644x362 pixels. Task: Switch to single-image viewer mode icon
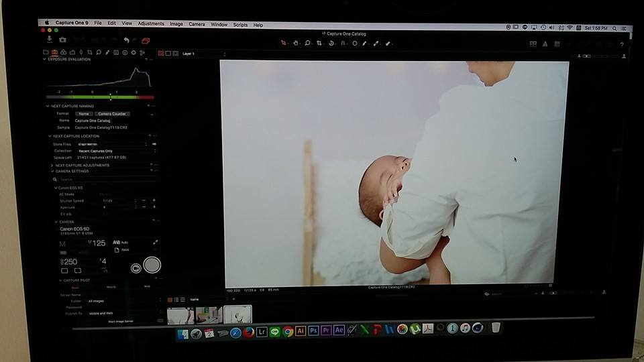click(168, 54)
